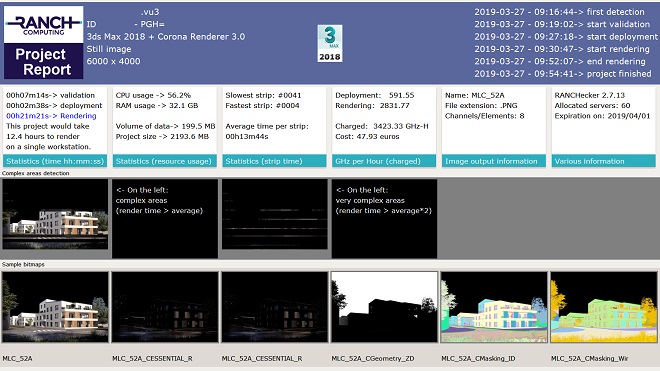This screenshot has width=660, height=371.
Task: Click the Statistics (strip time) header
Action: click(274, 161)
